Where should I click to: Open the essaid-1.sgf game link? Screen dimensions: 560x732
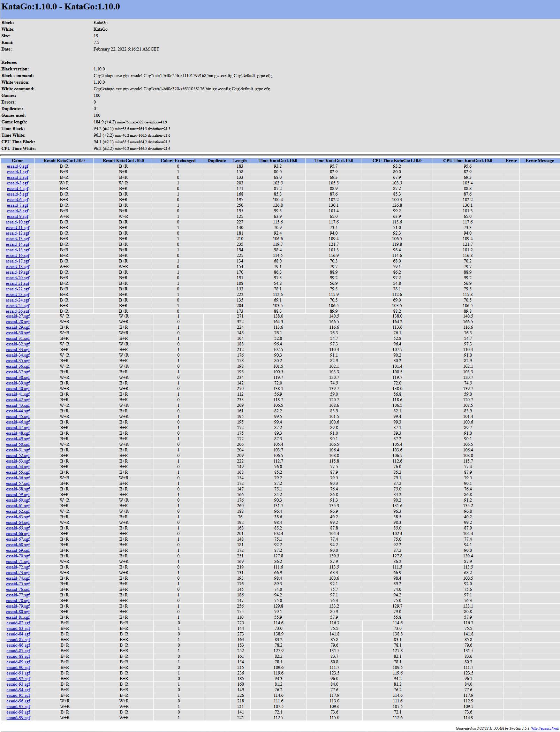pyautogui.click(x=17, y=172)
